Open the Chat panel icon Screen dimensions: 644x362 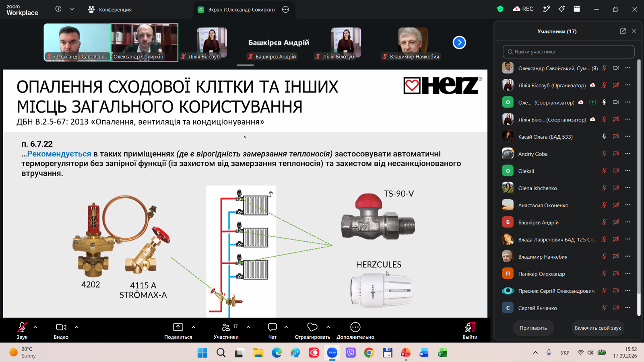pyautogui.click(x=272, y=327)
